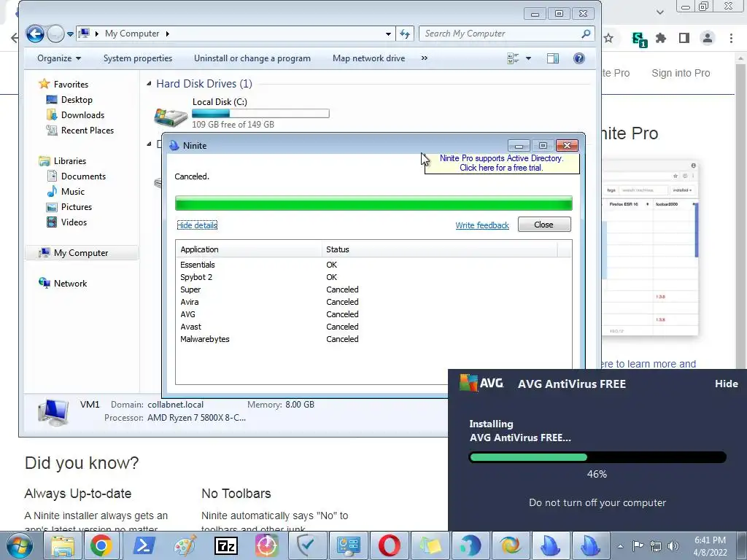Screen dimensions: 747x560
Task: Click Hide details in Ninite window
Action: pyautogui.click(x=197, y=225)
